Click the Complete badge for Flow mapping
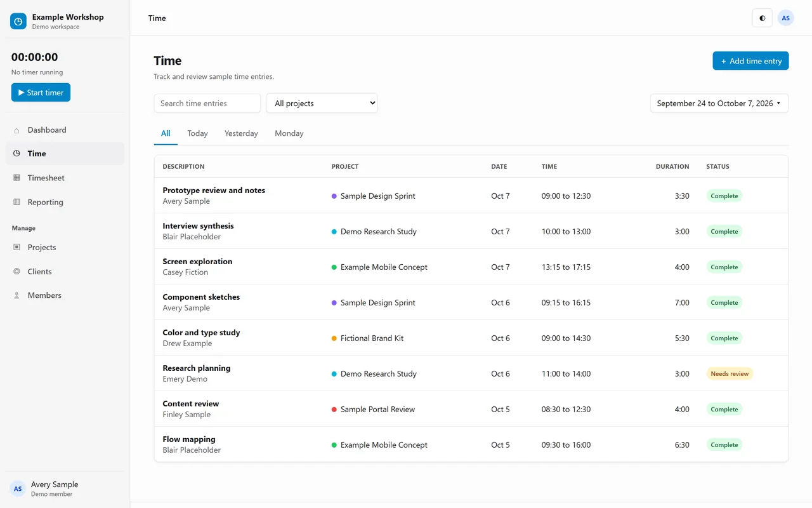 tap(724, 445)
